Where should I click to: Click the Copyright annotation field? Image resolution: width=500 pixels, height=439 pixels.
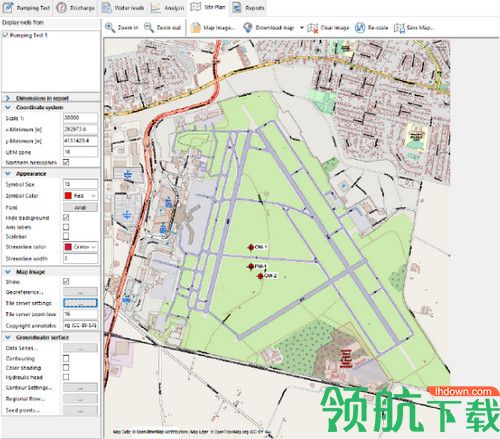tap(80, 325)
